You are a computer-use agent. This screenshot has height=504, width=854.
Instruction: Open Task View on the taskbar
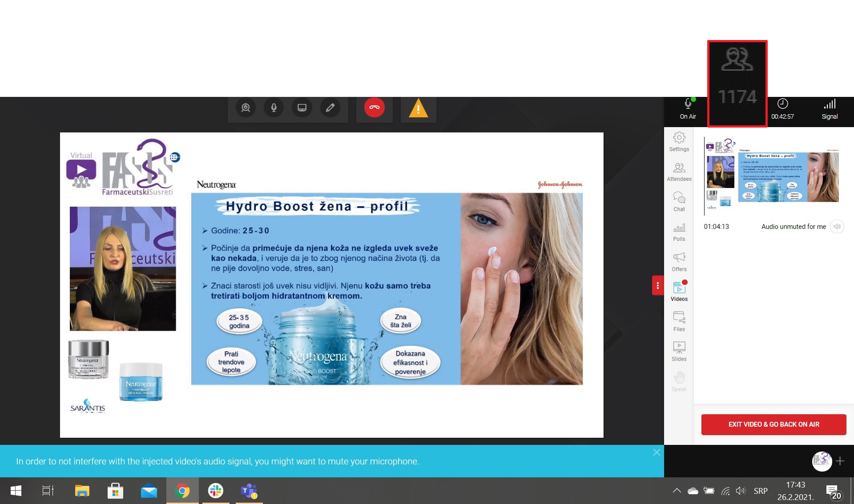[x=48, y=491]
